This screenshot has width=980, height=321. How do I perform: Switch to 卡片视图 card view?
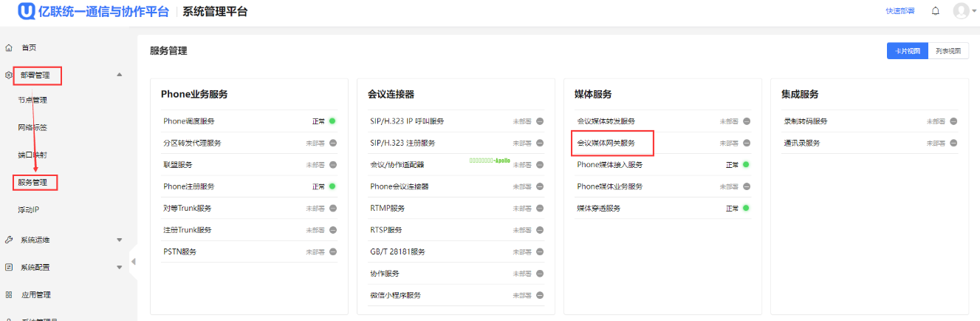tap(907, 51)
